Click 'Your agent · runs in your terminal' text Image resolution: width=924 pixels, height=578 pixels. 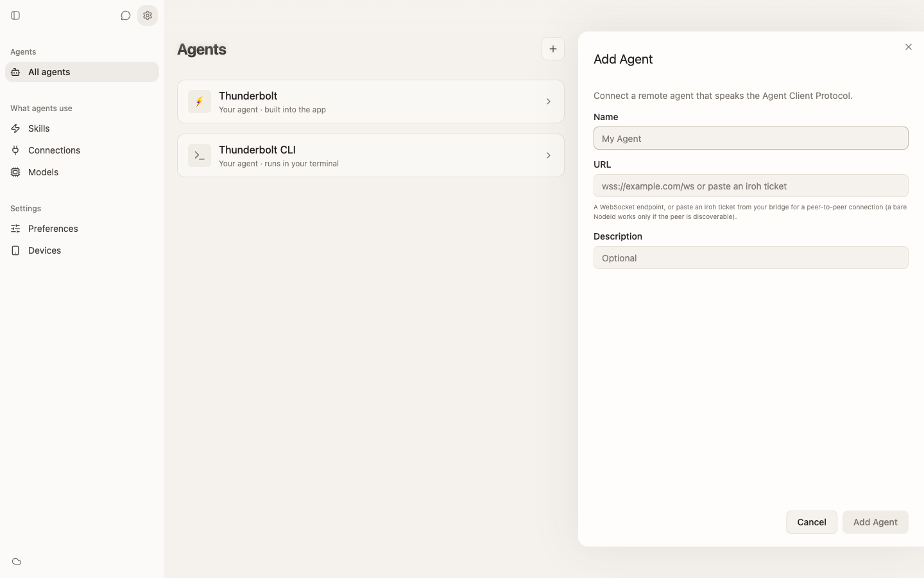[278, 164]
